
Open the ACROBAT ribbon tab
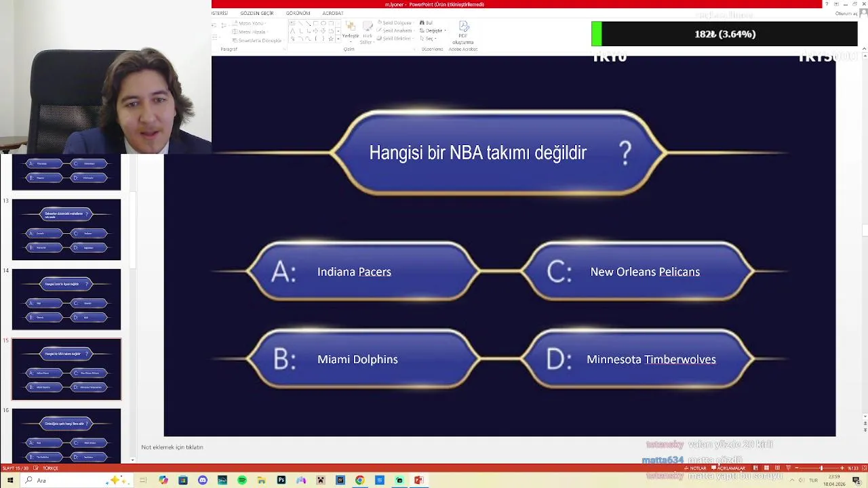(332, 13)
